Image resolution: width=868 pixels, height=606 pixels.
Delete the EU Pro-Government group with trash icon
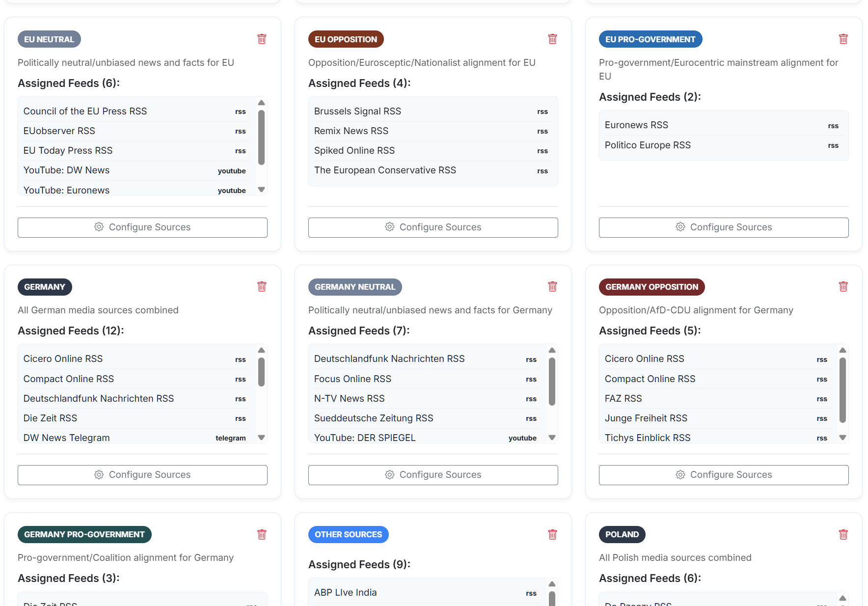[x=843, y=39]
